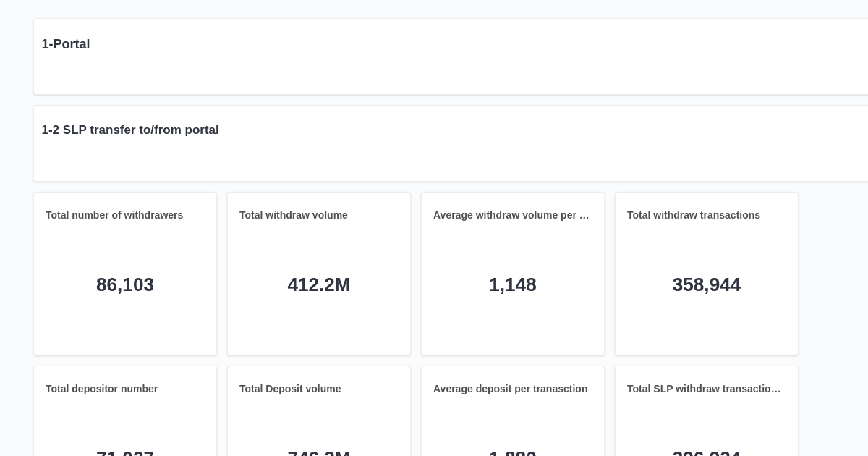Click the 1,880 average deposit value

[x=513, y=455]
